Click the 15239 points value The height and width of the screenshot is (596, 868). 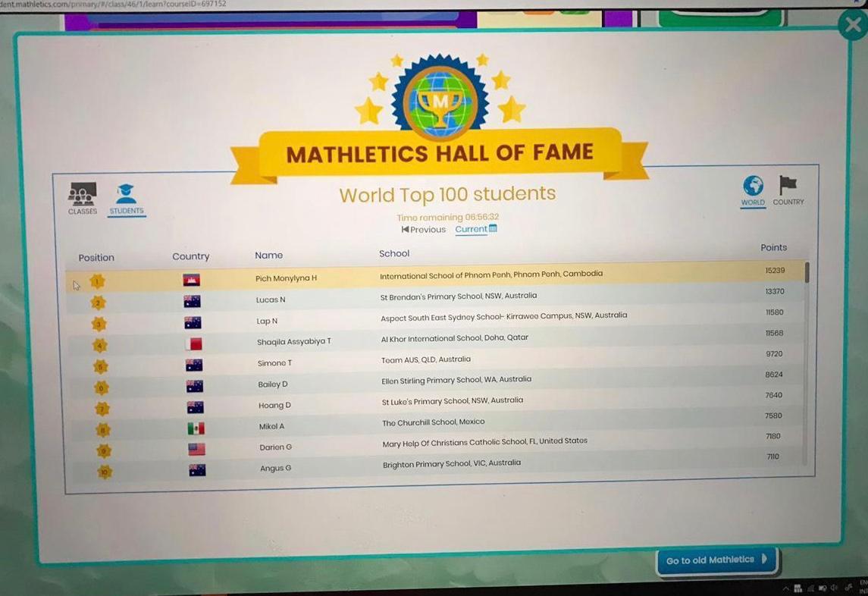775,270
